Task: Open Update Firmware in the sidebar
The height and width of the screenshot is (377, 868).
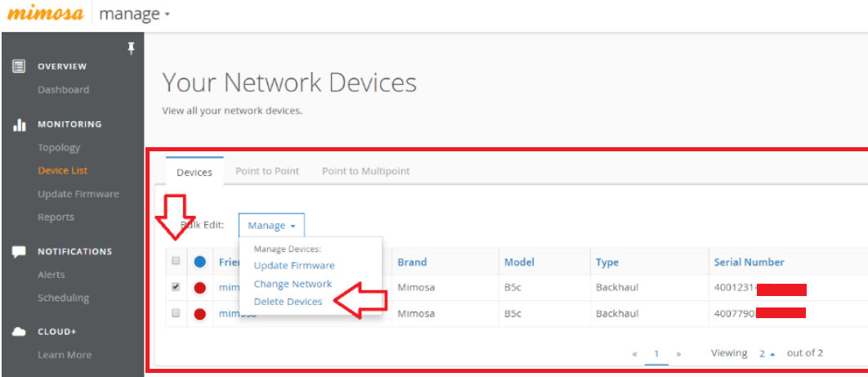Action: 78,194
